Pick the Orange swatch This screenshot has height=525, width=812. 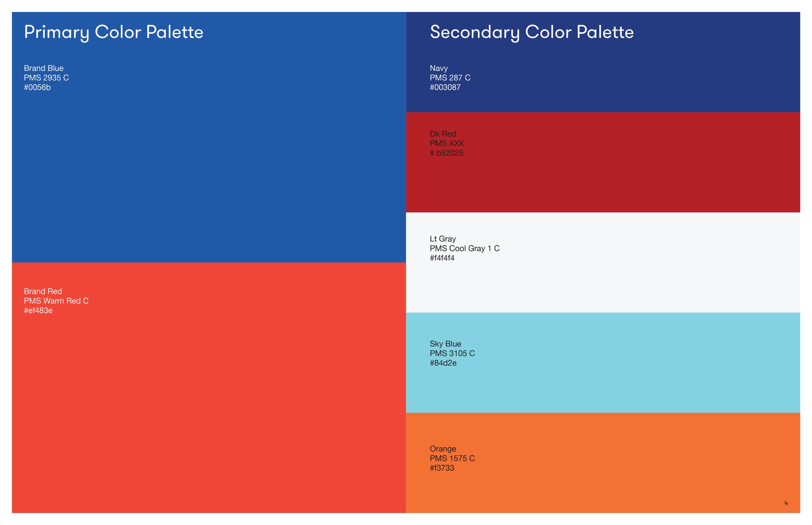tap(603, 463)
